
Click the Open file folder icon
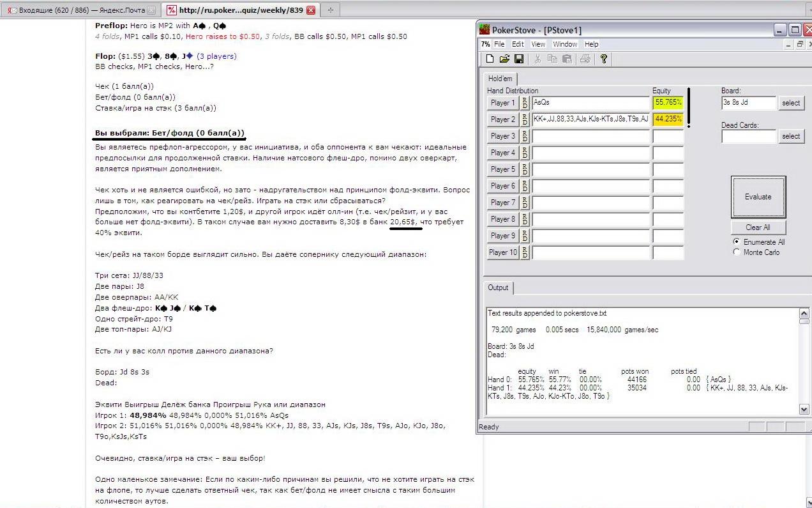coord(504,59)
